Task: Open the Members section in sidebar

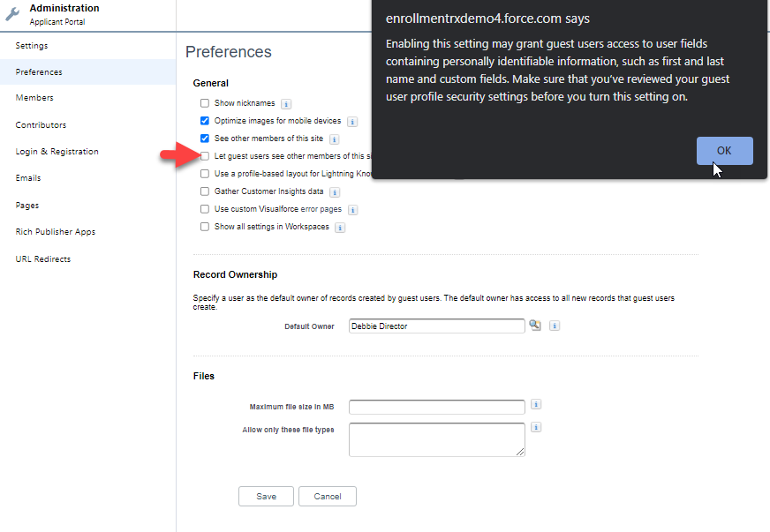Action: tap(34, 98)
